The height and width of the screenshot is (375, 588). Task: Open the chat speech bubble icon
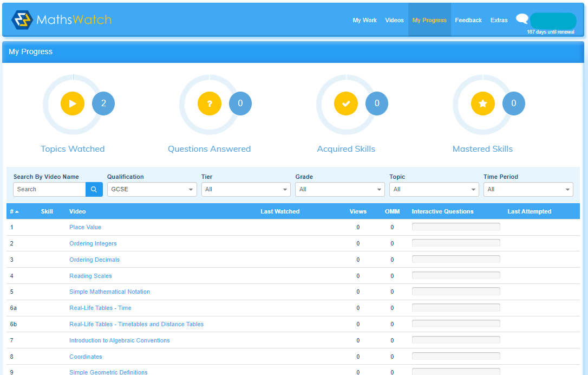point(521,19)
